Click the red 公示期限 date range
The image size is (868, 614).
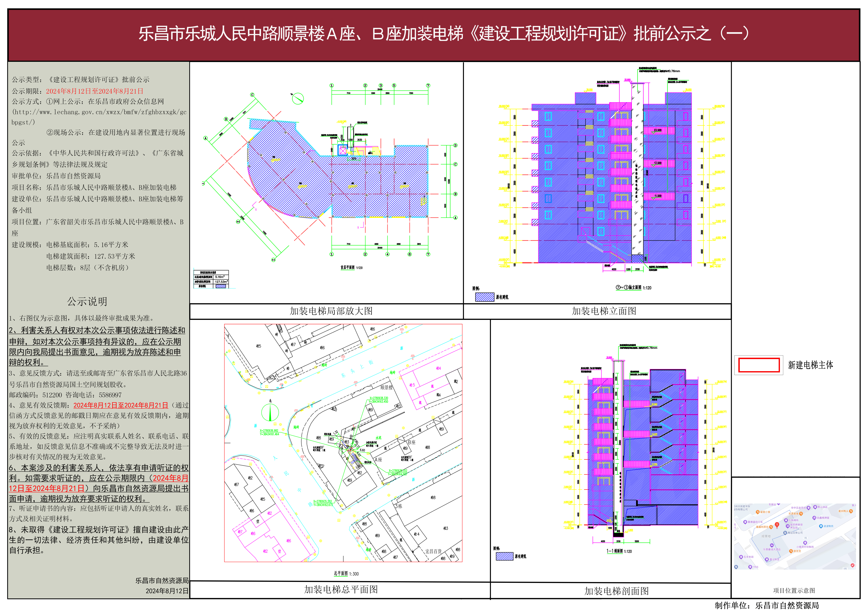[x=95, y=91]
